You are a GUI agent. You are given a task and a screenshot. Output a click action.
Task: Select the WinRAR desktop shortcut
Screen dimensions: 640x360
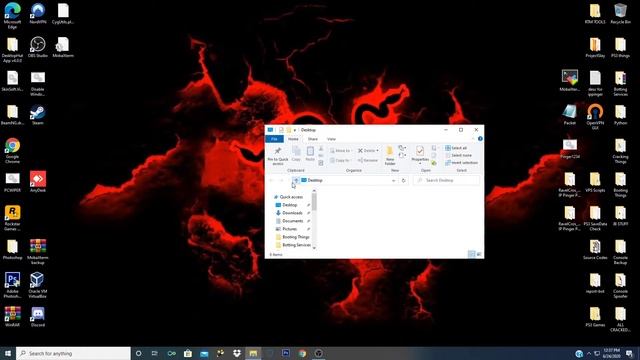12,317
